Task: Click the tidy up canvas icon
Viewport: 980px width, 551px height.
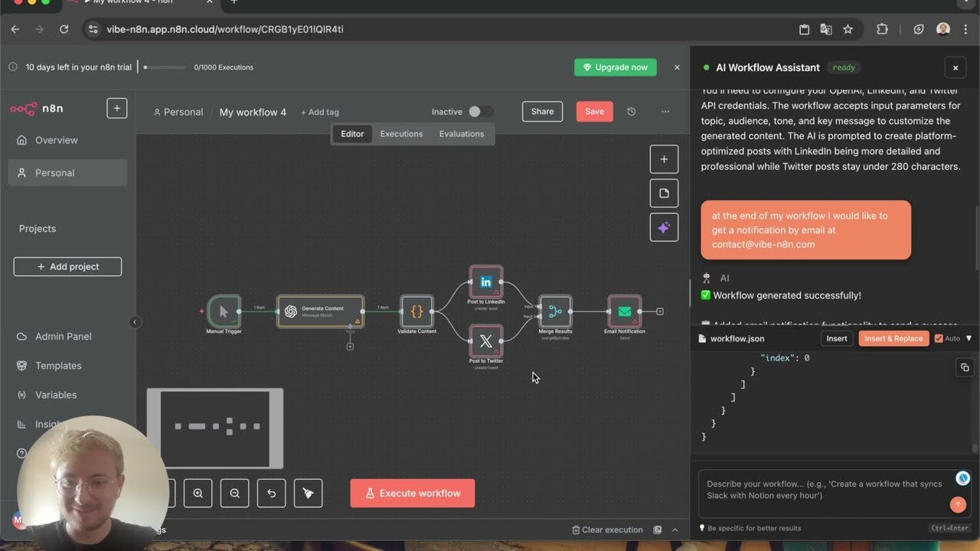Action: [x=308, y=493]
